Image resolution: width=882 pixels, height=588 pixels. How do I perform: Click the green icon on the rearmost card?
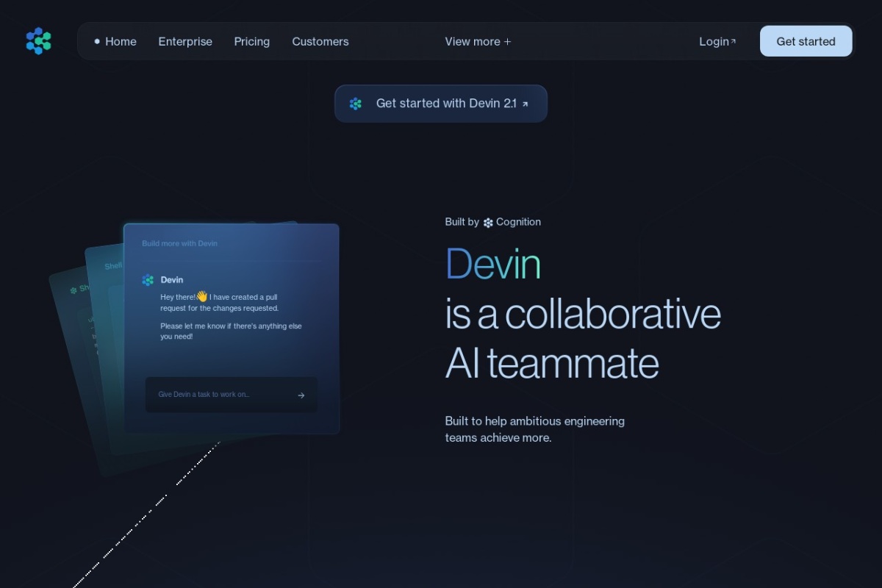point(73,290)
